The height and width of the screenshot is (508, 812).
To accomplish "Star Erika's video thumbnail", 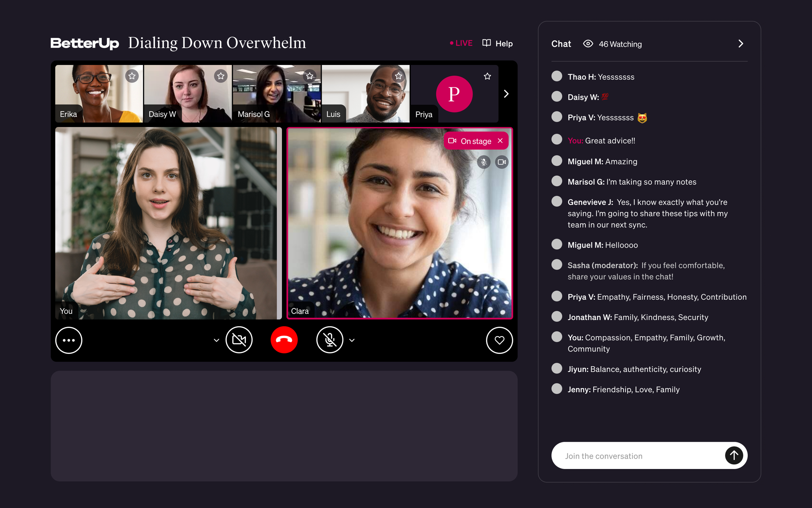I will pyautogui.click(x=132, y=76).
